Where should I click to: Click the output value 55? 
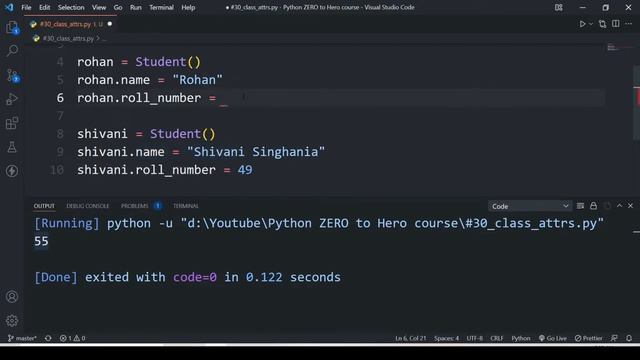pyautogui.click(x=41, y=241)
